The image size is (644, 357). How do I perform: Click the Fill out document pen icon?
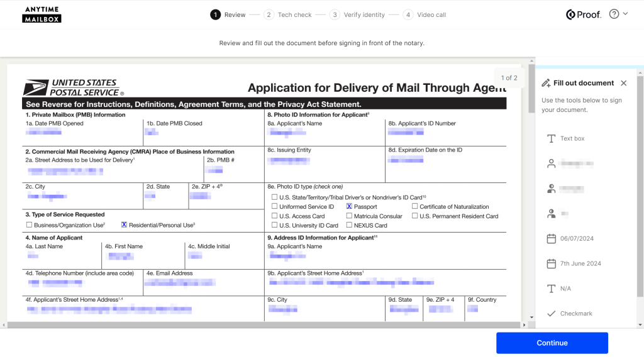tap(546, 83)
